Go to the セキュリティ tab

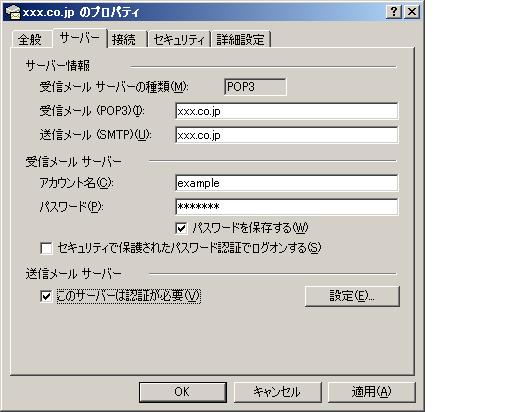coord(179,40)
